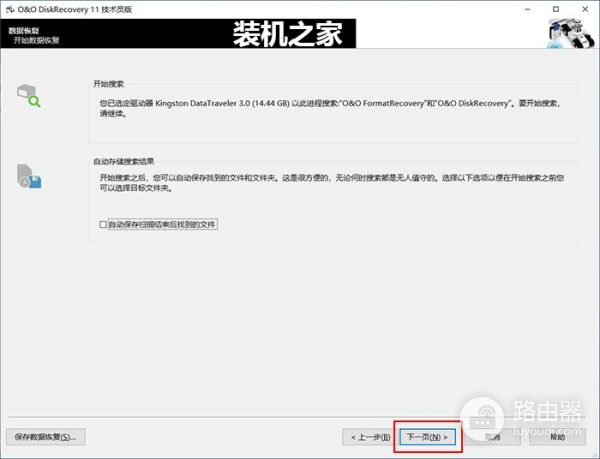Click the Next (下一页) button
This screenshot has height=459, width=600.
click(427, 437)
